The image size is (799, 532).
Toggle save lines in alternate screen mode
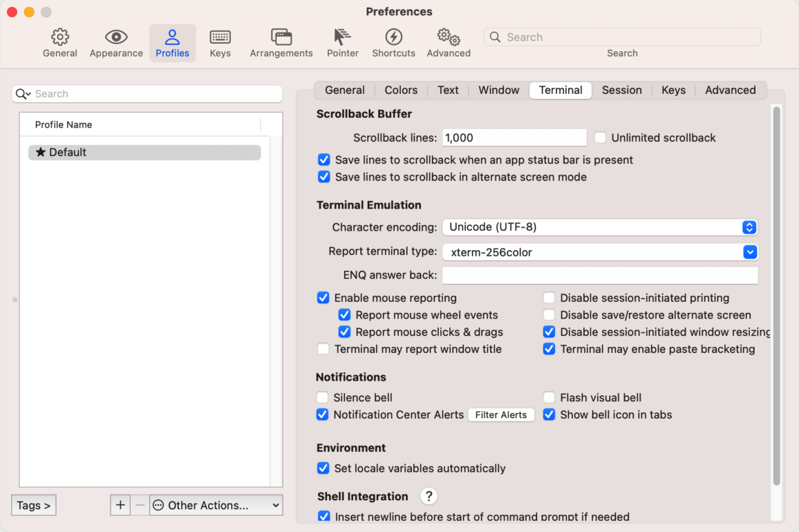(323, 177)
